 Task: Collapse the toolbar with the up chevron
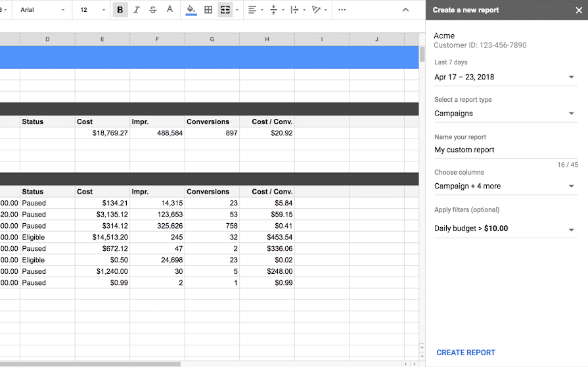pos(405,10)
